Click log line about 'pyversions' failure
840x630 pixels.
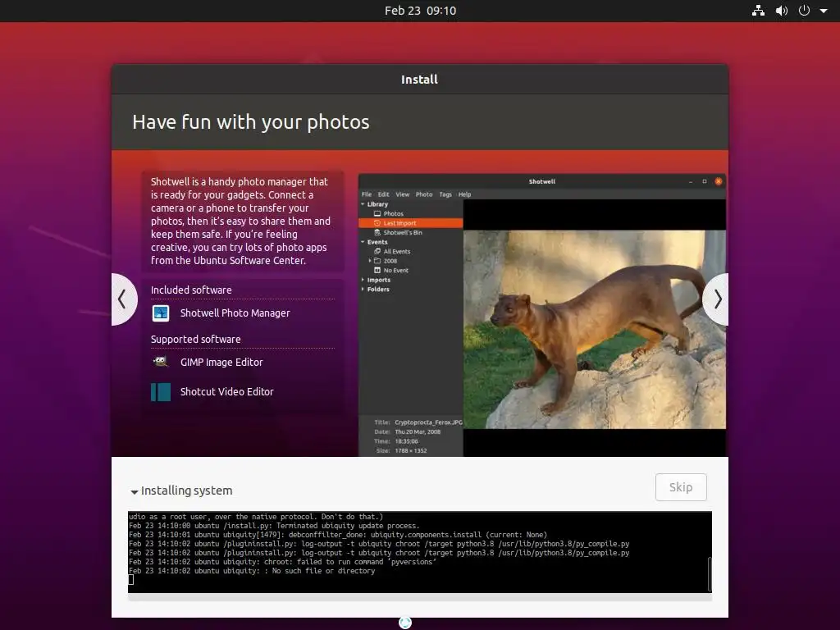283,562
